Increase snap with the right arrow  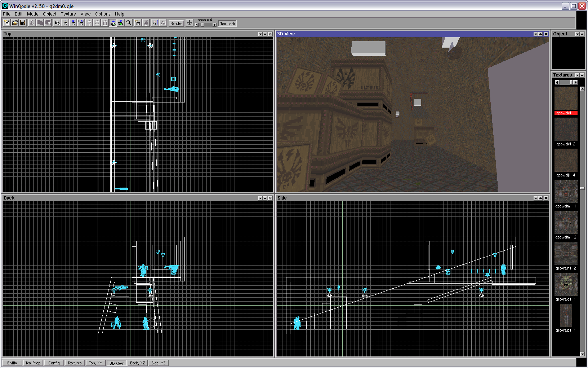214,25
